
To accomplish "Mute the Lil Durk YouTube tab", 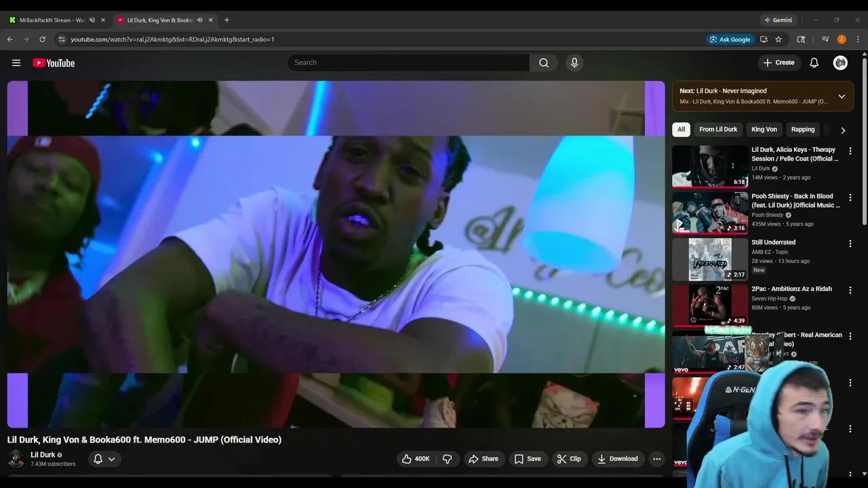I will point(199,20).
